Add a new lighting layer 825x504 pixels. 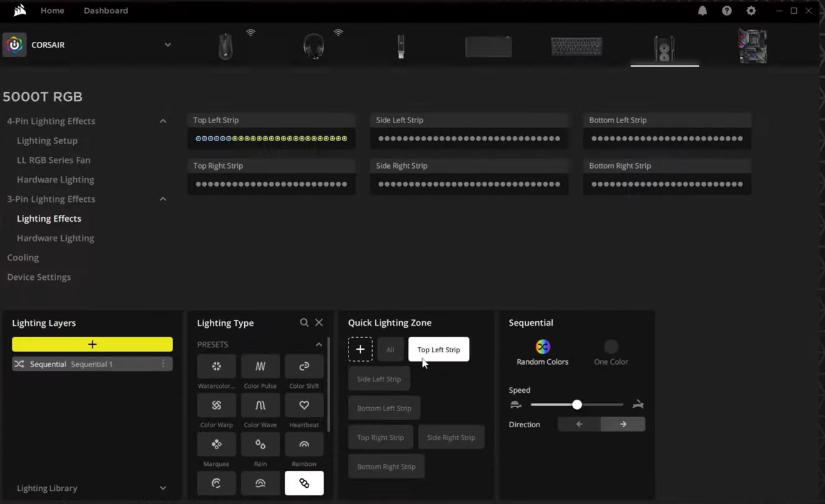92,343
